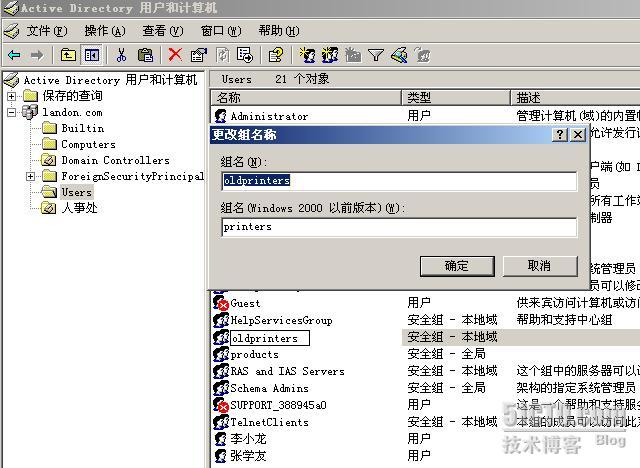Click the filter funnel icon
The image size is (640, 468).
pos(376,55)
